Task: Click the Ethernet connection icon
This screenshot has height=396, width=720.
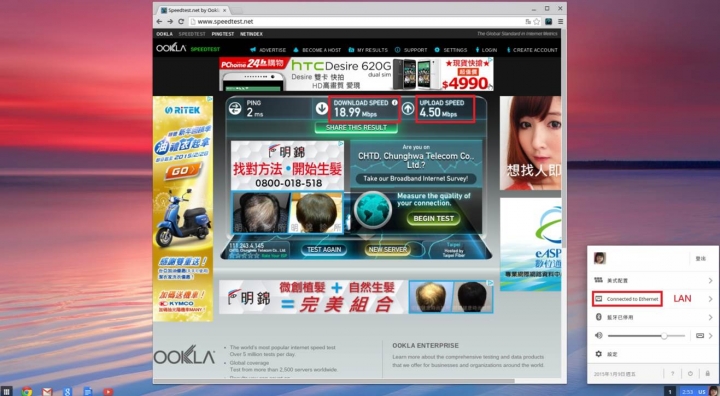Action: 599,299
